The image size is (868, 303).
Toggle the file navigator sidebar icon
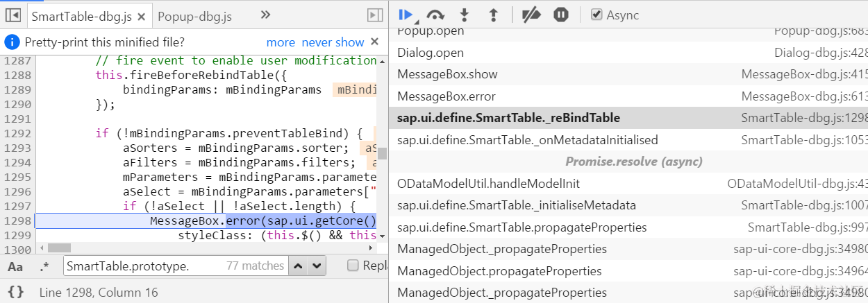[12, 15]
